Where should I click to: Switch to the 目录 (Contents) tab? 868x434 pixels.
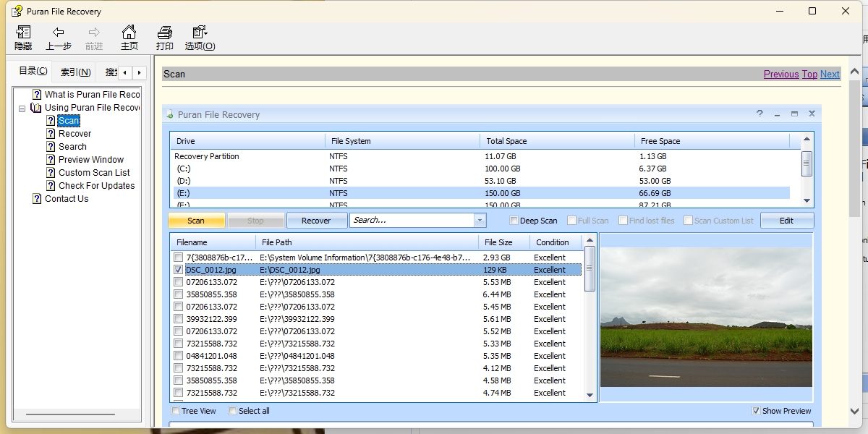click(33, 71)
